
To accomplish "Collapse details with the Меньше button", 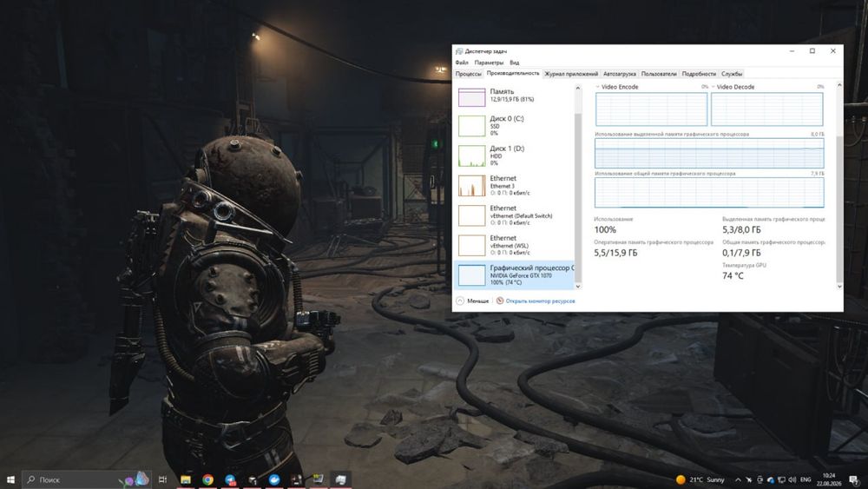I will coord(472,301).
